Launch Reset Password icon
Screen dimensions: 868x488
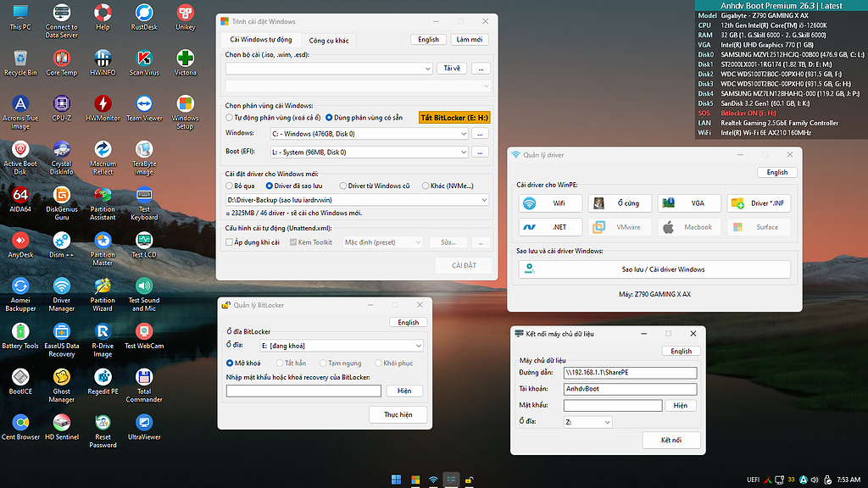coord(103,431)
